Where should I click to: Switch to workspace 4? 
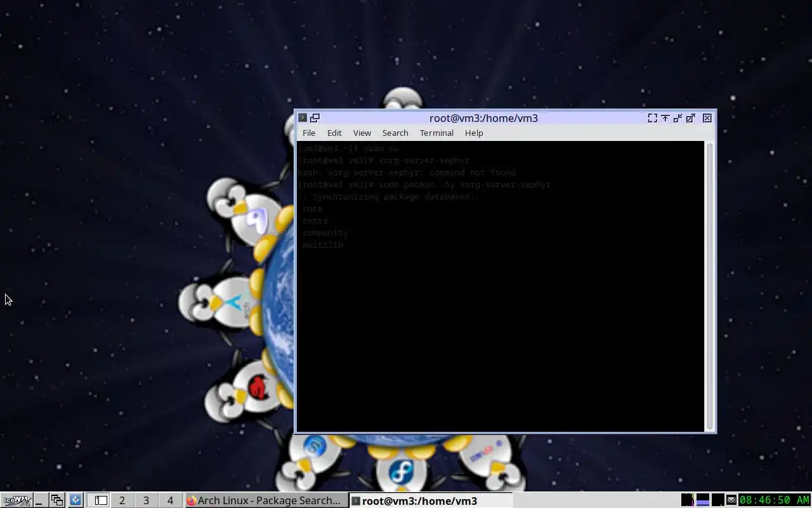170,500
